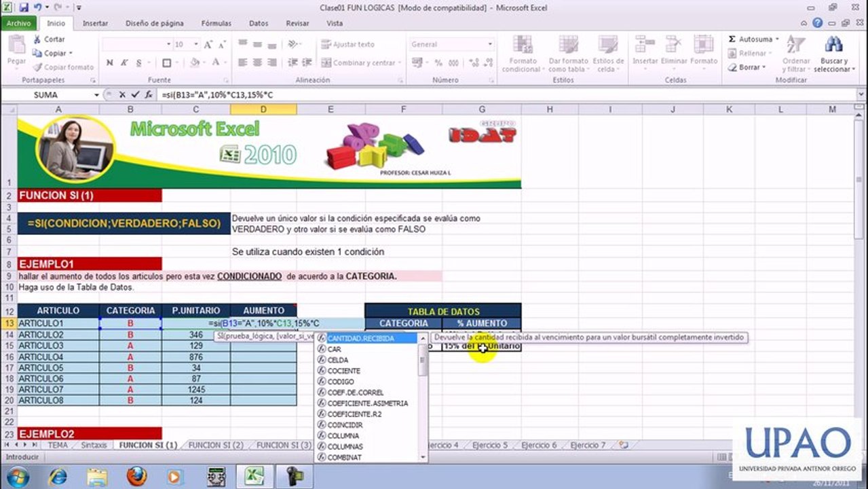Open Formato condicional menu
This screenshot has width=868, height=489.
coord(523,53)
